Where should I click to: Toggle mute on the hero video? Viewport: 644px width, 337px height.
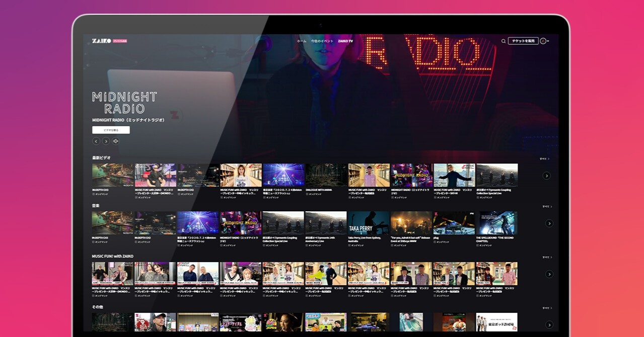coord(116,141)
